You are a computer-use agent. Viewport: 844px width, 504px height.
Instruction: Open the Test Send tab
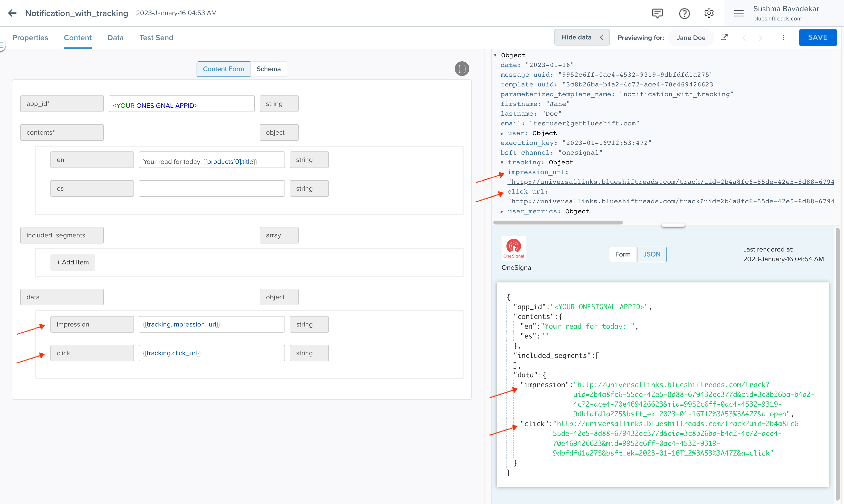(x=156, y=38)
